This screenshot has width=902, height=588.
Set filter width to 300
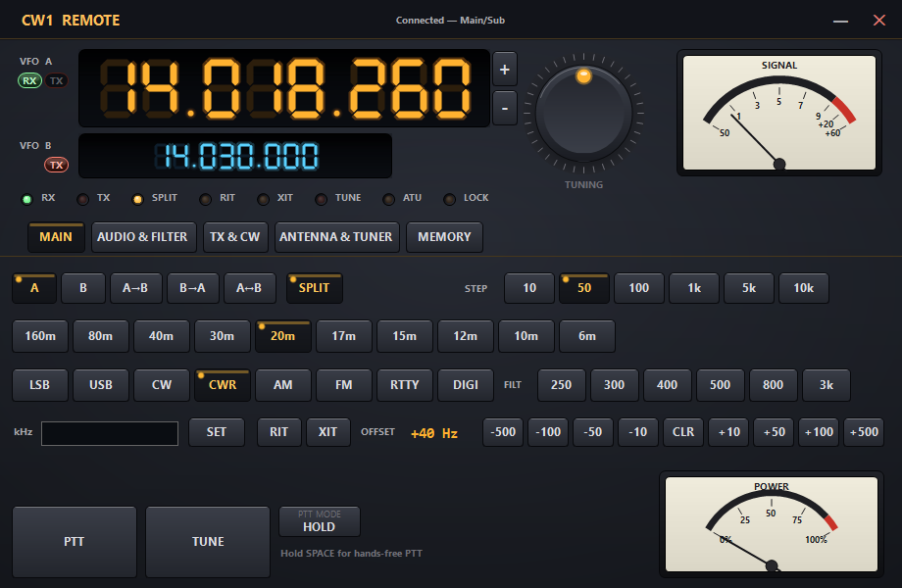[615, 385]
